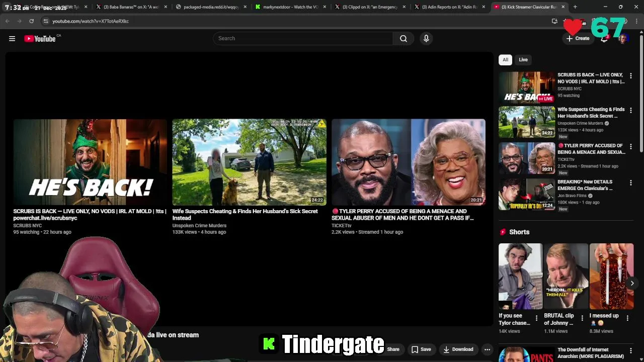Open the BRUTAL clip of Johnny Short

pyautogui.click(x=566, y=276)
